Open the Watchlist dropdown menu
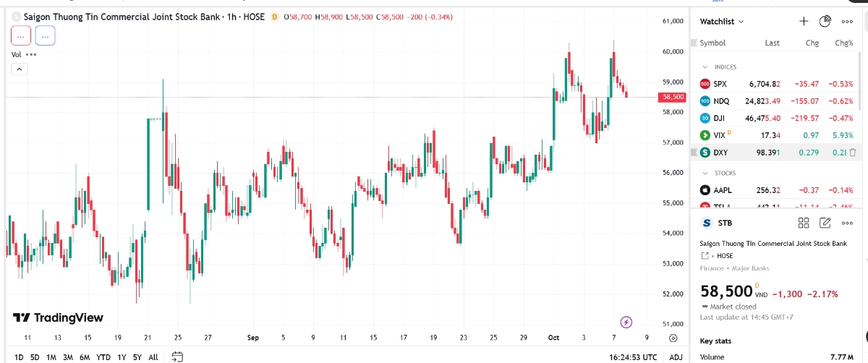This screenshot has height=363, width=868. coord(722,22)
